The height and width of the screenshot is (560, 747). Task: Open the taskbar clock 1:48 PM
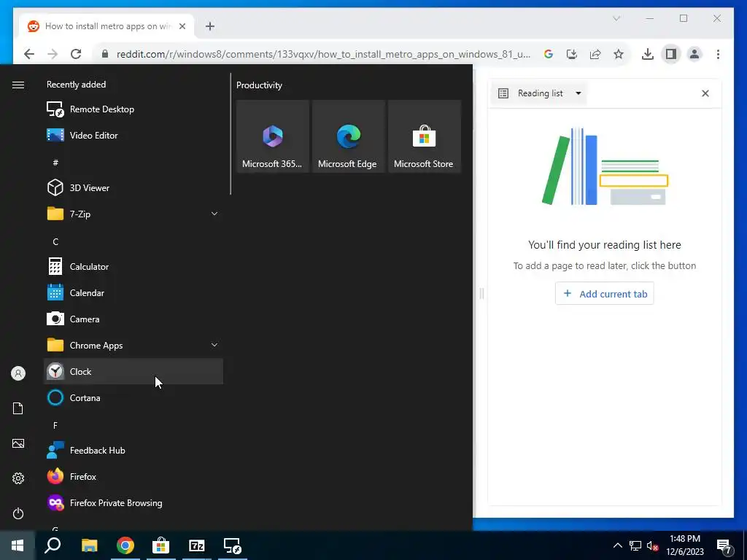tap(685, 545)
